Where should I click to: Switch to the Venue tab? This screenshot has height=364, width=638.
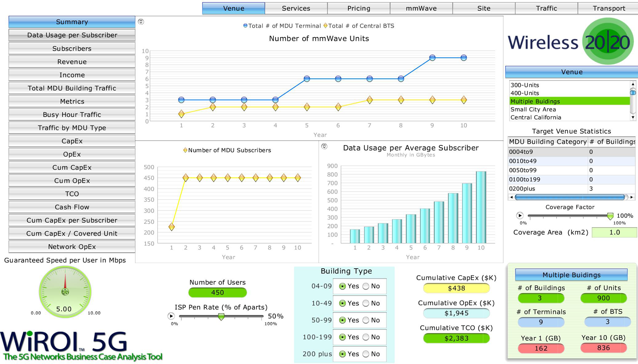(x=234, y=8)
